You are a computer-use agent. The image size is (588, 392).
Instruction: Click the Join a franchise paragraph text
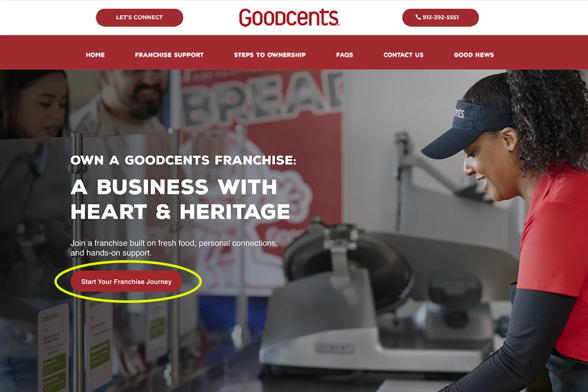point(174,248)
